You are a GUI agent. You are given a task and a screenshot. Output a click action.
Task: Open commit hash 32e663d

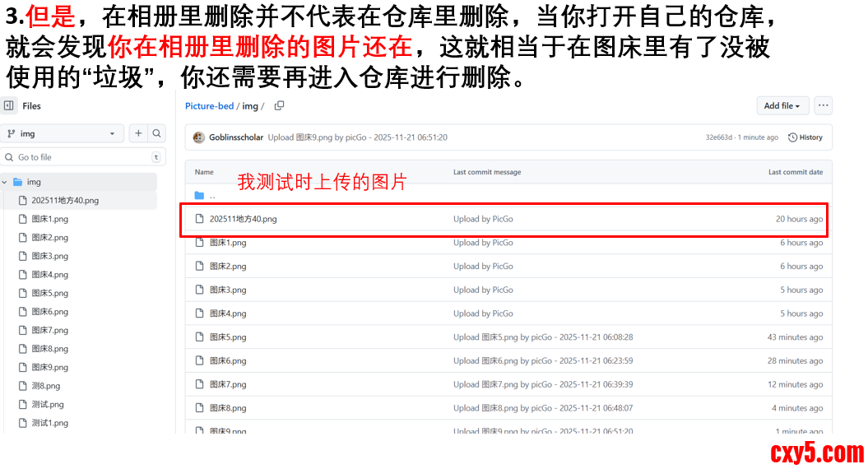[x=718, y=137]
